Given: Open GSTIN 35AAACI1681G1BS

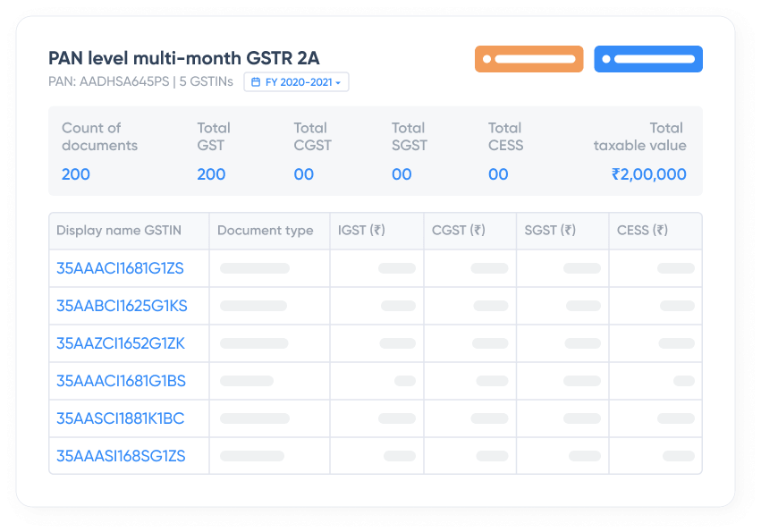Looking at the screenshot, I should coord(121,381).
